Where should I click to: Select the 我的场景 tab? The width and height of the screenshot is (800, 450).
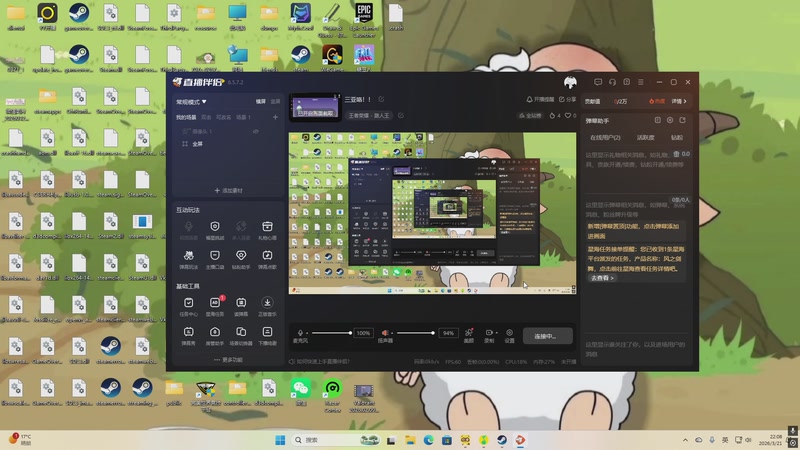point(186,117)
